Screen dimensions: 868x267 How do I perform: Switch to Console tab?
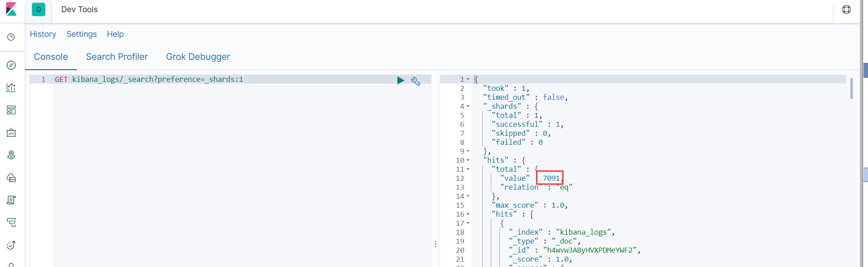(x=51, y=57)
